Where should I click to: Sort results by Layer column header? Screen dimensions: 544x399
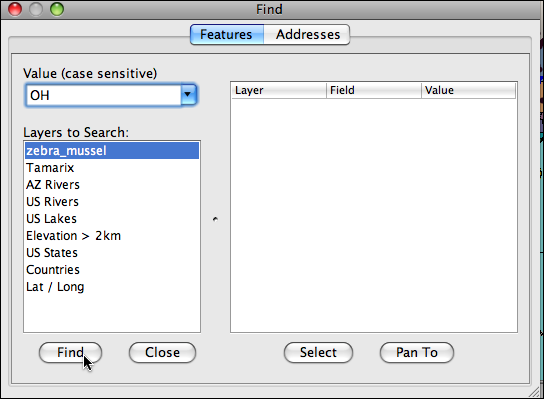(x=279, y=91)
